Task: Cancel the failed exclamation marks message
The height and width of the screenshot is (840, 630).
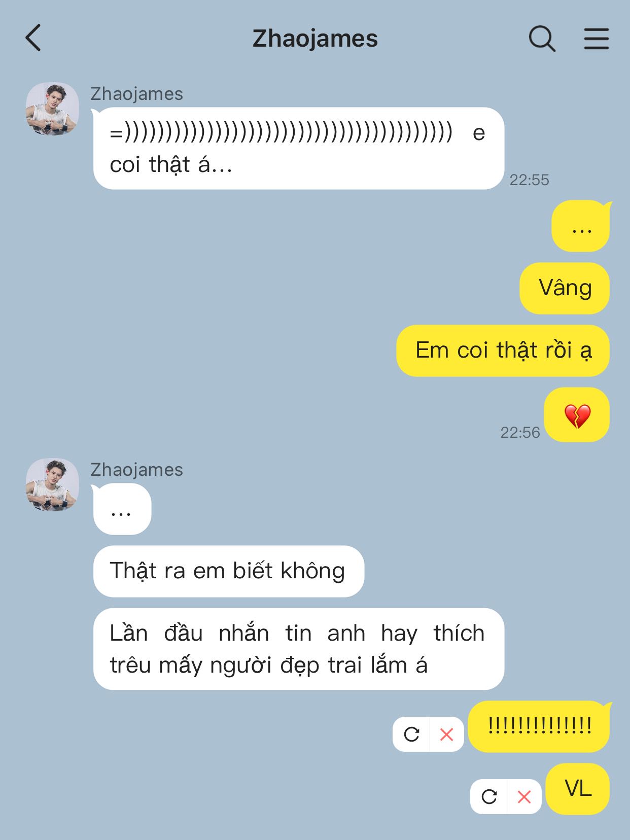Action: (x=446, y=734)
